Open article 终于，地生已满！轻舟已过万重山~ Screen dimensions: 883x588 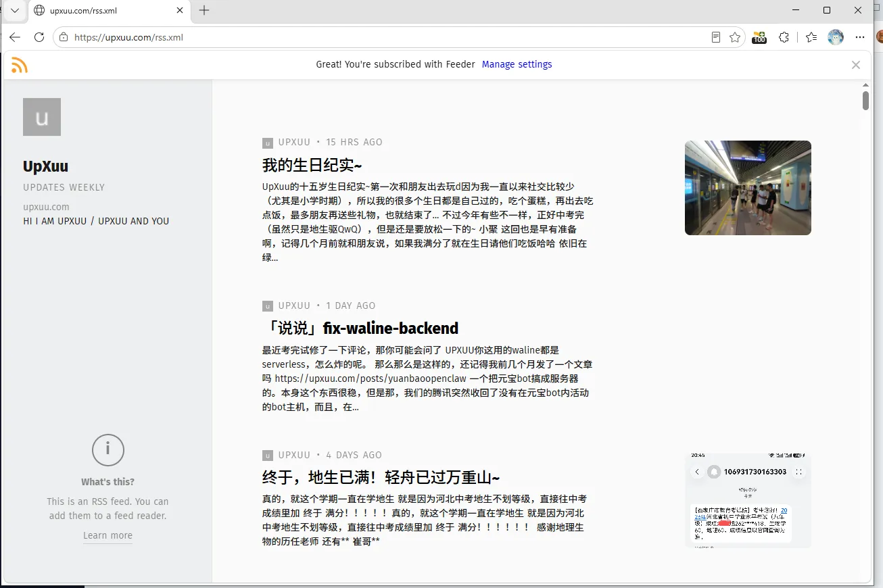pyautogui.click(x=381, y=477)
